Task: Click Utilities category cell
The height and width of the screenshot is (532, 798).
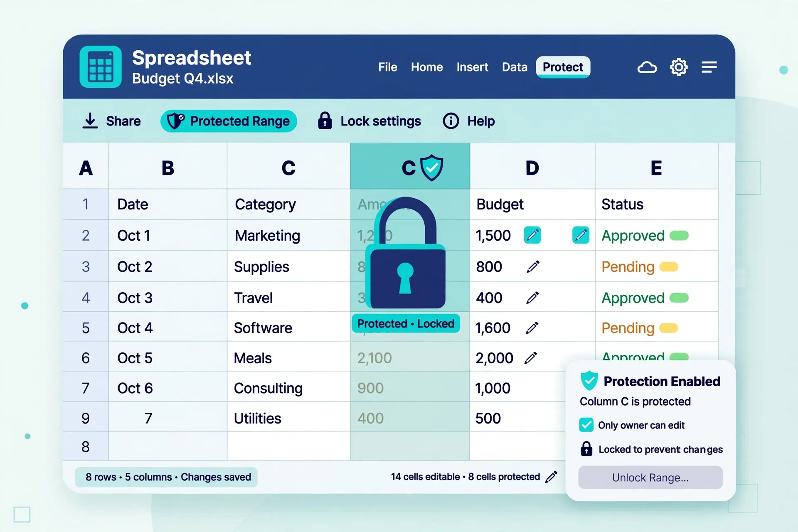Action: (288, 417)
